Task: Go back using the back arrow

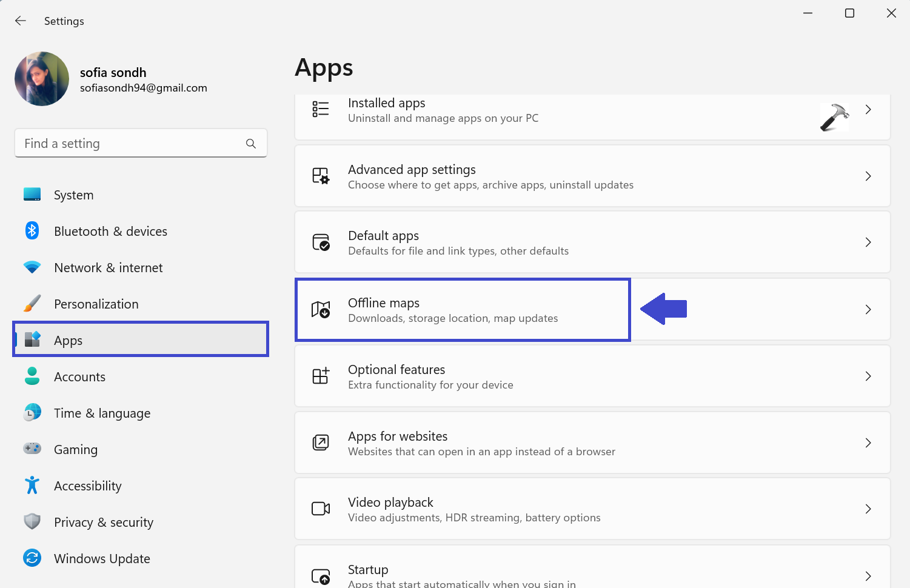Action: point(21,21)
